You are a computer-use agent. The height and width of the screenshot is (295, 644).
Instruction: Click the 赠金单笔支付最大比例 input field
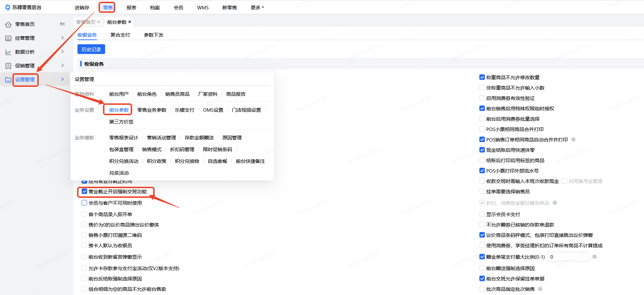(568, 257)
